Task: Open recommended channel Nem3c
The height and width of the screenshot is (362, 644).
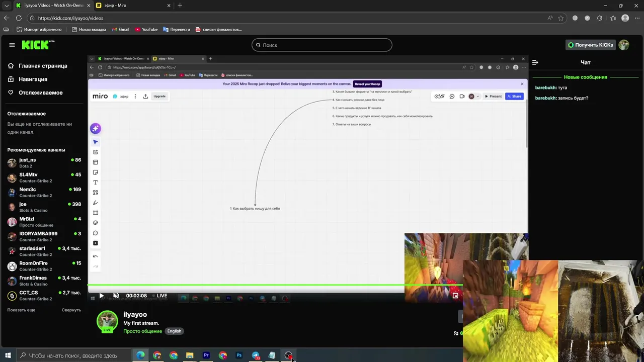Action: [x=44, y=193]
